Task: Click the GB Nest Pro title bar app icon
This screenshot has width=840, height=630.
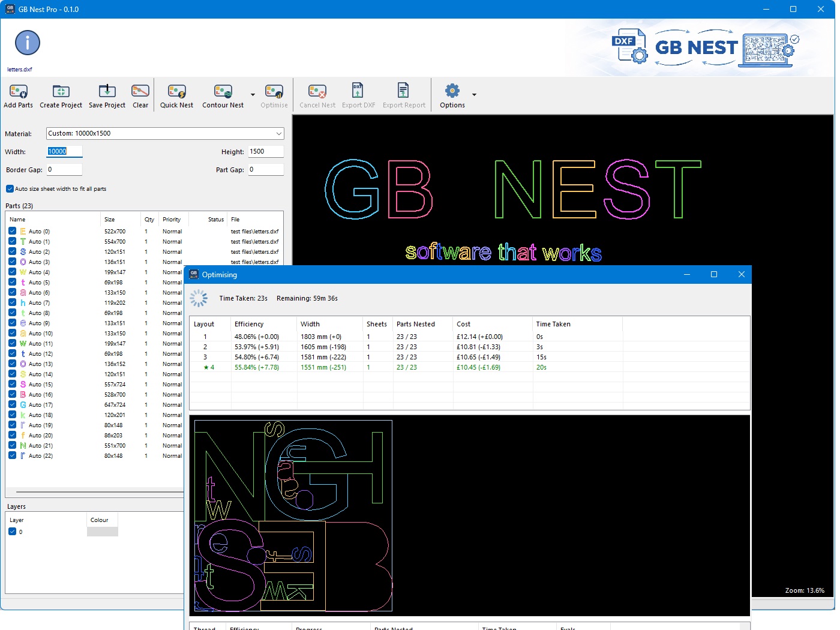Action: coord(10,9)
